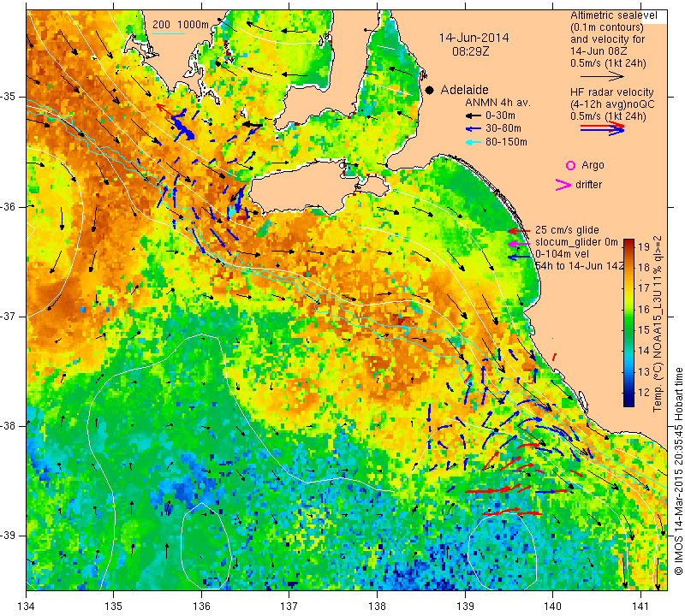This screenshot has width=685, height=616.
Task: Click the '54h to 14-Jun 14Z' text
Action: pyautogui.click(x=580, y=266)
